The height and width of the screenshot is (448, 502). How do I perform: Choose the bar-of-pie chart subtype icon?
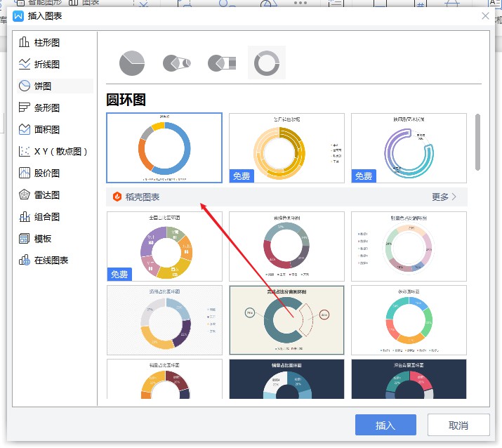[222, 63]
